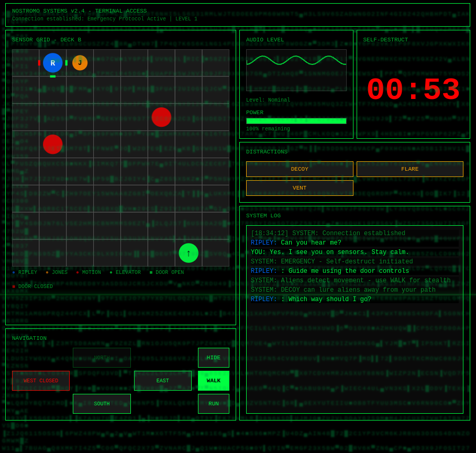
Task: Click log line about DECOY luring aliens
Action: coord(355,290)
